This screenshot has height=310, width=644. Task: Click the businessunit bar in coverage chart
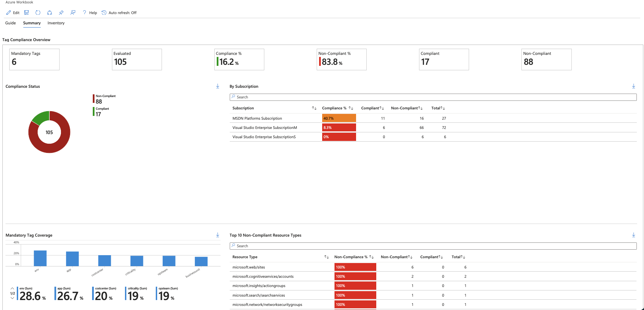click(x=201, y=261)
